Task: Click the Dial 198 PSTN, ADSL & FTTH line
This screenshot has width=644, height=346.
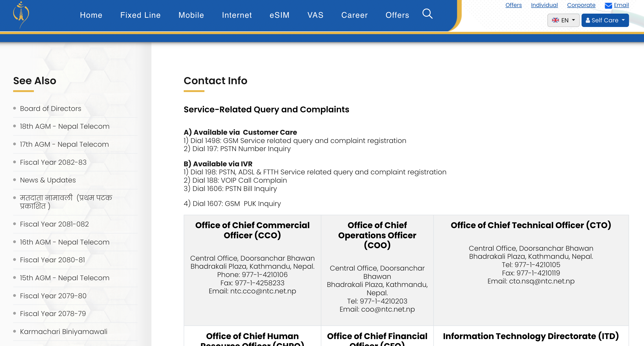Action: [315, 172]
